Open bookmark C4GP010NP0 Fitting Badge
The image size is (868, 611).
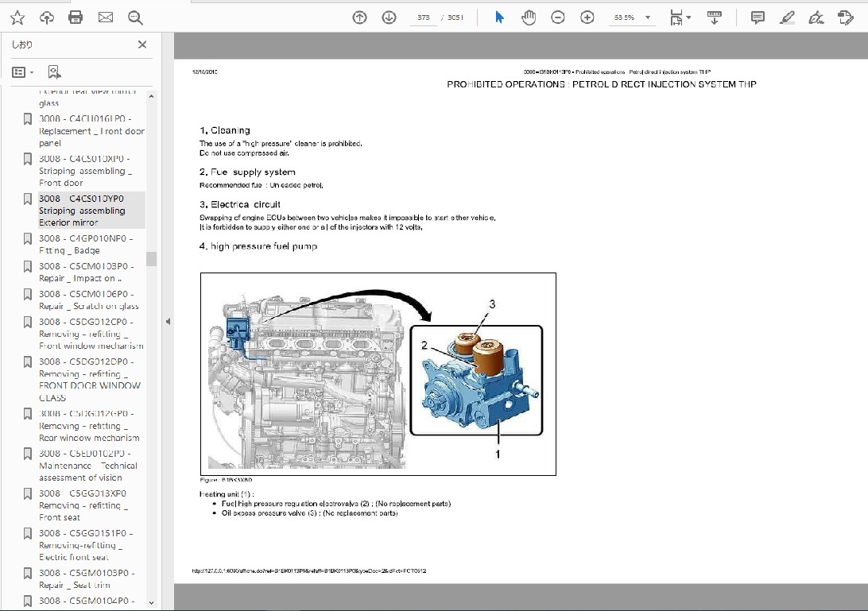(x=86, y=244)
